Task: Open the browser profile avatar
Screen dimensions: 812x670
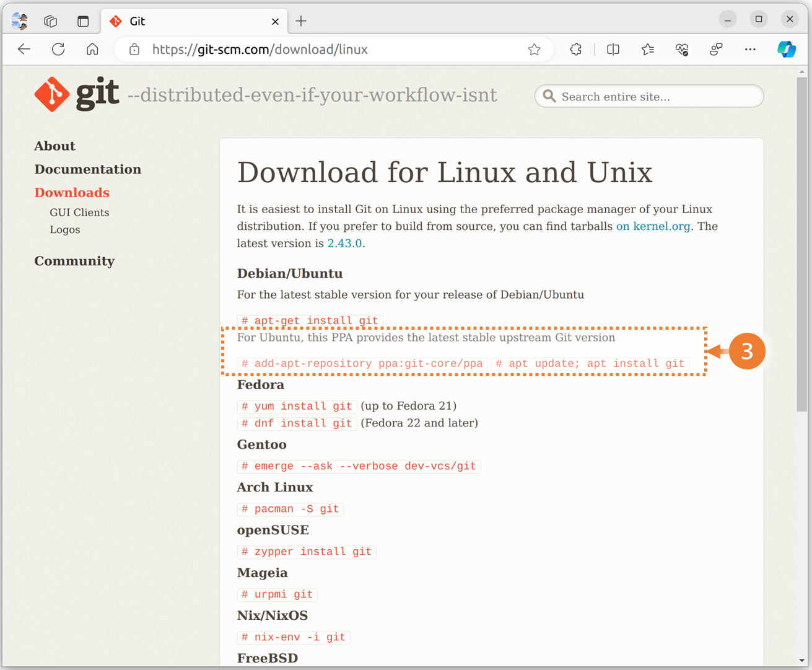Action: point(20,21)
